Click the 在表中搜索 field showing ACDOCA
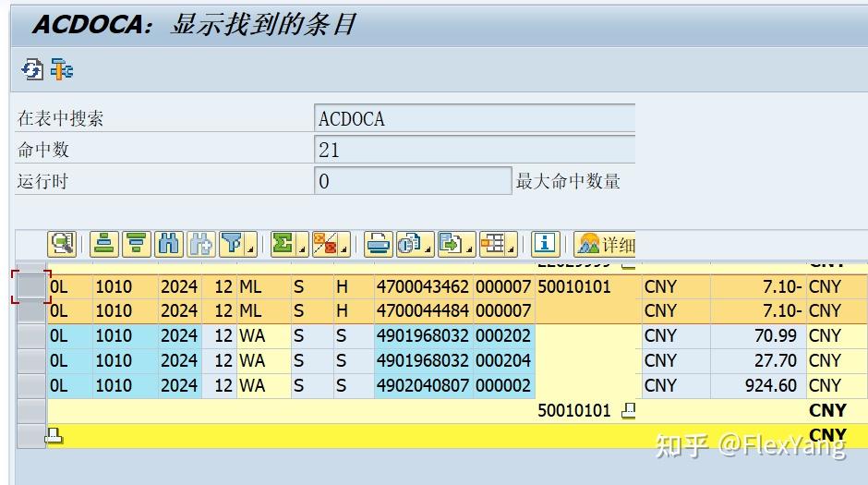This screenshot has height=485, width=868. pyautogui.click(x=475, y=118)
